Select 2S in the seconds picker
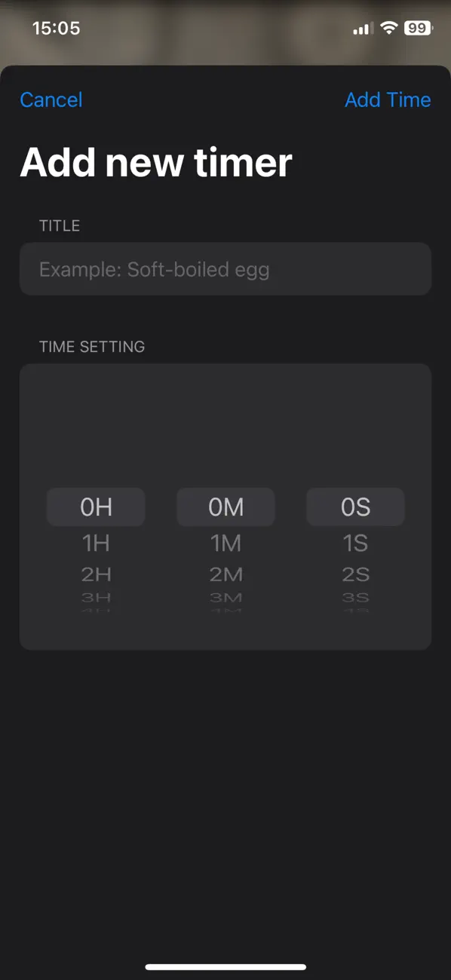 355,574
